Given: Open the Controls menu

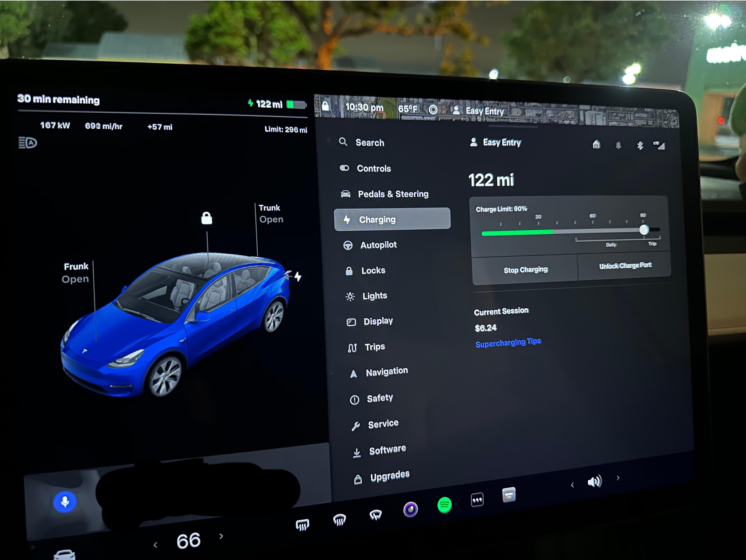Looking at the screenshot, I should coord(365,168).
